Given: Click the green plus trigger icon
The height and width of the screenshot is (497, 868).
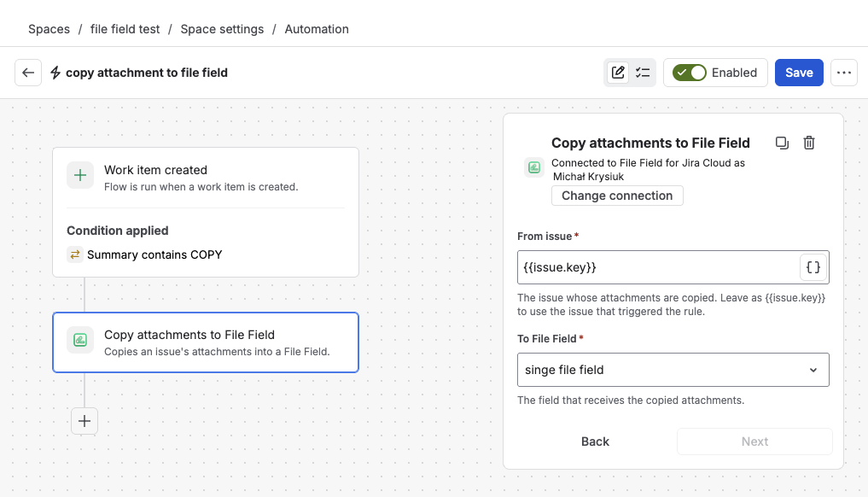Looking at the screenshot, I should click(80, 176).
